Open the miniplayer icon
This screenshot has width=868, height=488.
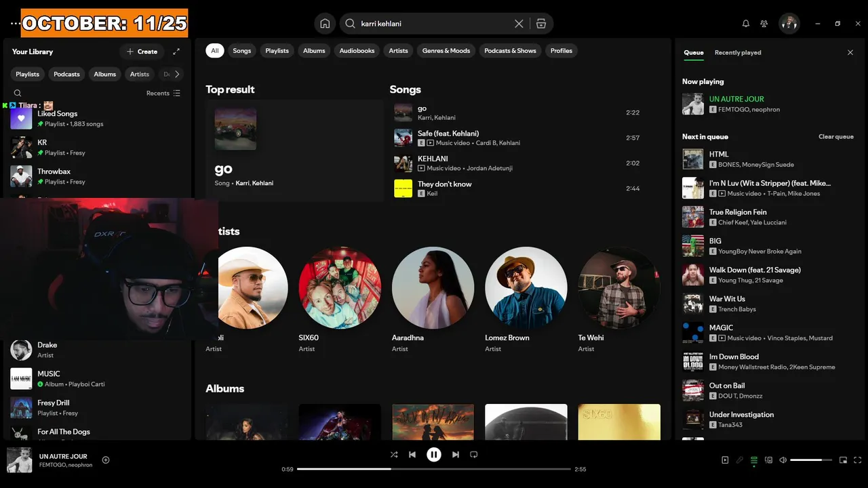[844, 460]
